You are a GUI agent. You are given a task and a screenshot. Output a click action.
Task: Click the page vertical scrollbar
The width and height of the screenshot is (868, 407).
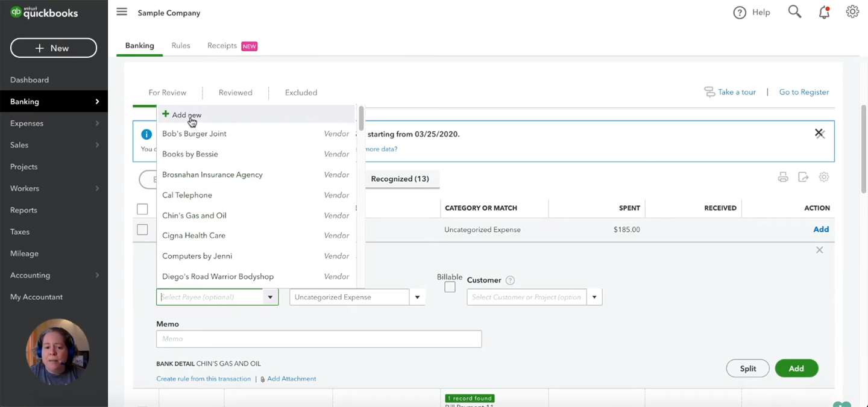point(864,149)
